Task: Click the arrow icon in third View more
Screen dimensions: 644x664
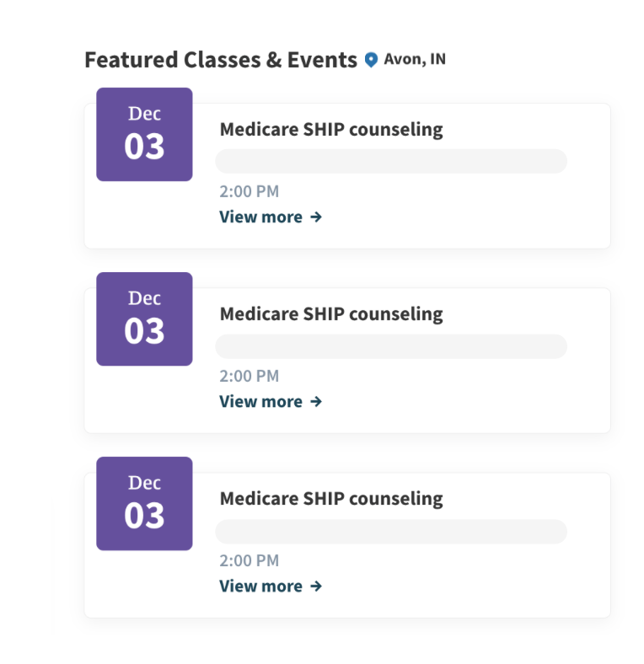Action: pos(316,586)
